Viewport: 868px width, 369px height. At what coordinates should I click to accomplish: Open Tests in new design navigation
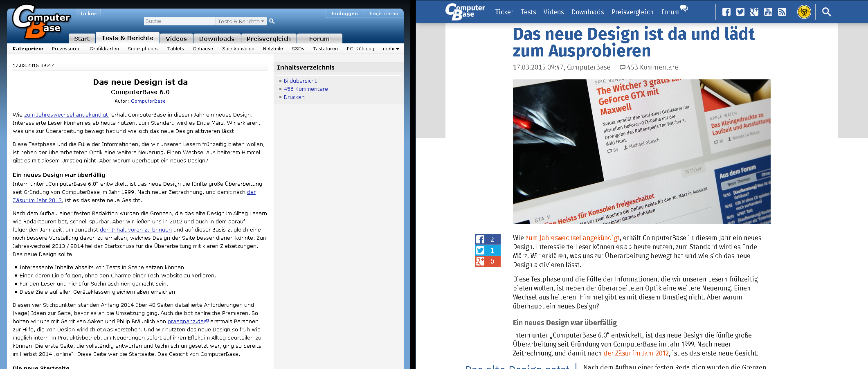(528, 12)
